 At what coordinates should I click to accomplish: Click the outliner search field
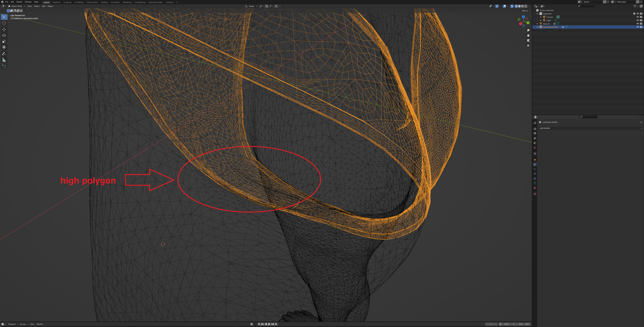(x=586, y=6)
